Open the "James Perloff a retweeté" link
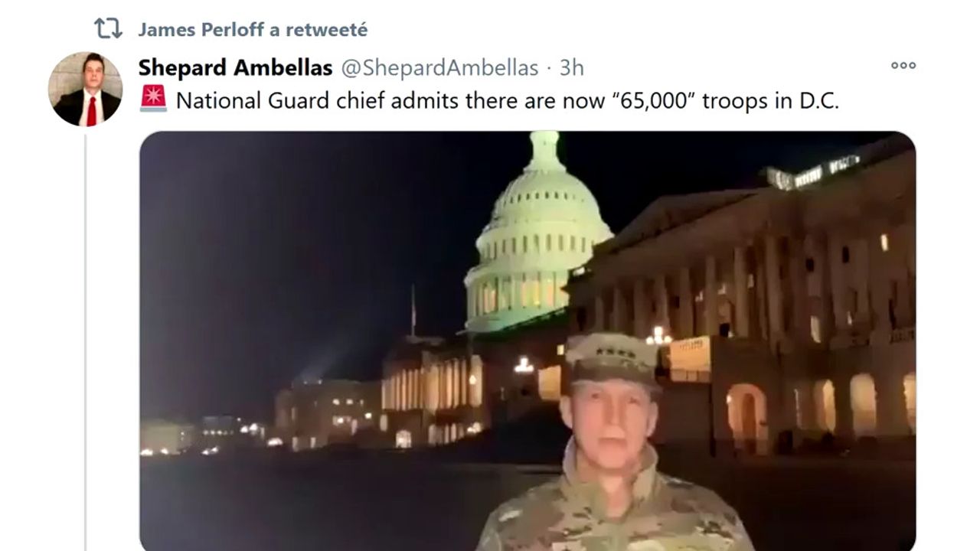This screenshot has width=980, height=551. (x=253, y=29)
